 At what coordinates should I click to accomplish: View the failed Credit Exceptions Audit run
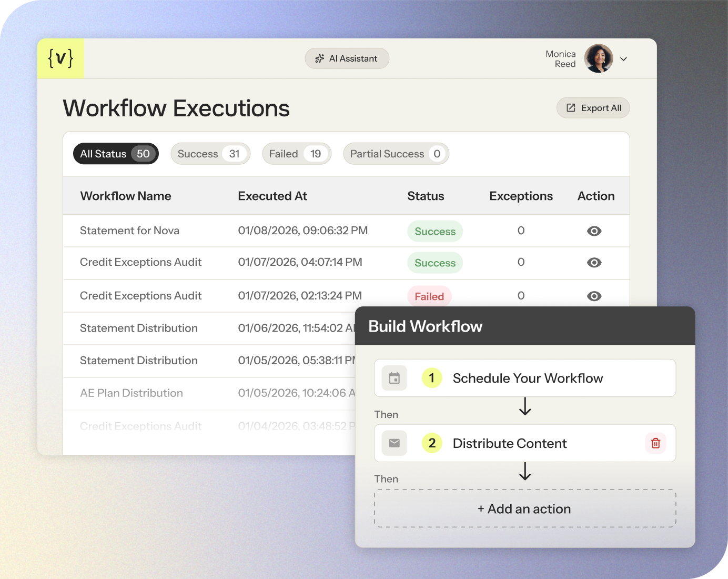tap(594, 296)
